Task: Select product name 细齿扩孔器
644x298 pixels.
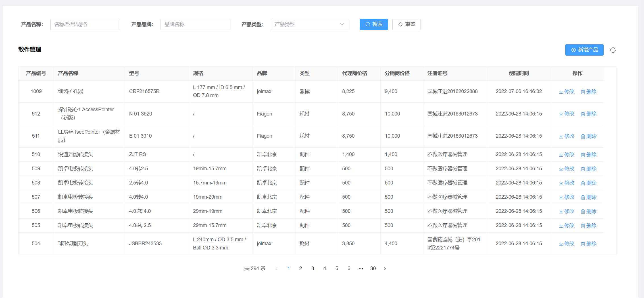Action: [70, 91]
